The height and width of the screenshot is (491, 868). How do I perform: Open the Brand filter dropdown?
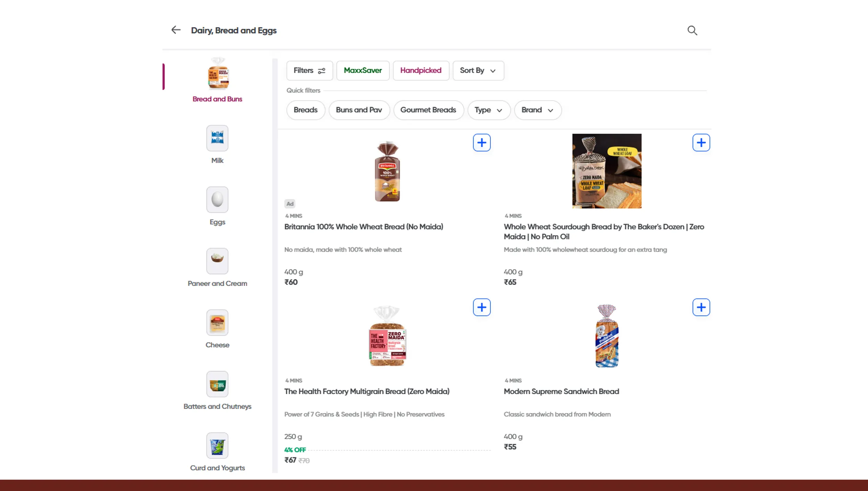[538, 110]
